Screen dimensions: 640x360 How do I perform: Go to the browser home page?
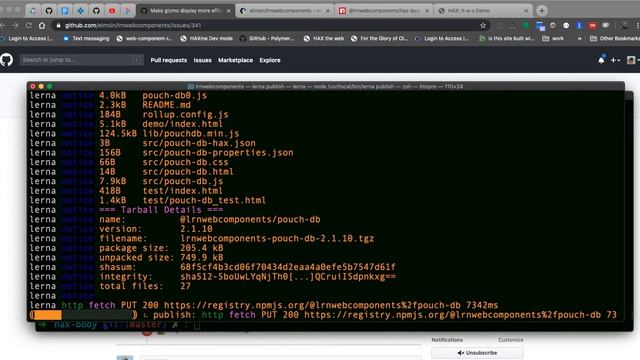[x=42, y=25]
